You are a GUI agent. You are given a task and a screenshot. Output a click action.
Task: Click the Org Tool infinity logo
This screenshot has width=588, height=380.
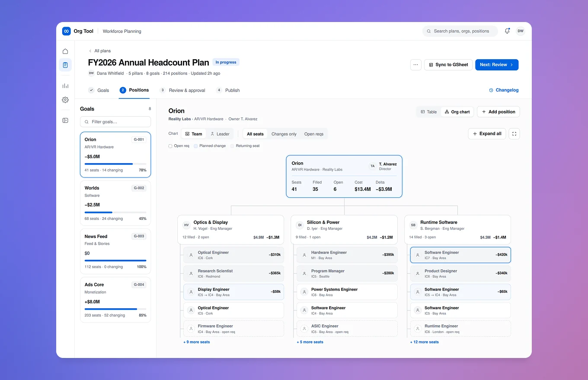click(x=66, y=31)
